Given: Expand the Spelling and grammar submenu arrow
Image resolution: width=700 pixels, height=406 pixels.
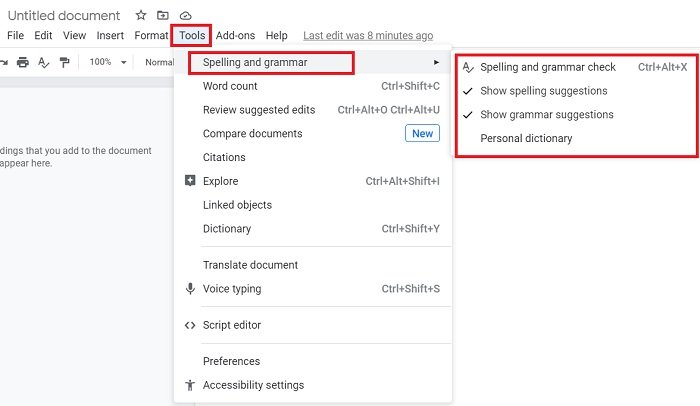Looking at the screenshot, I should click(x=436, y=62).
